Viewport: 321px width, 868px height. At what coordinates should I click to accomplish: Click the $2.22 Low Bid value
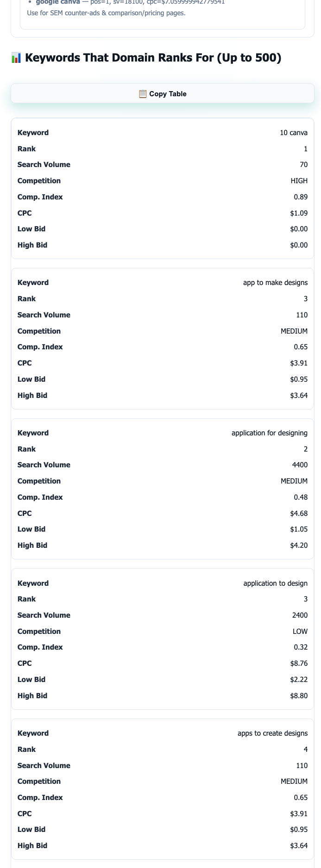pos(299,680)
